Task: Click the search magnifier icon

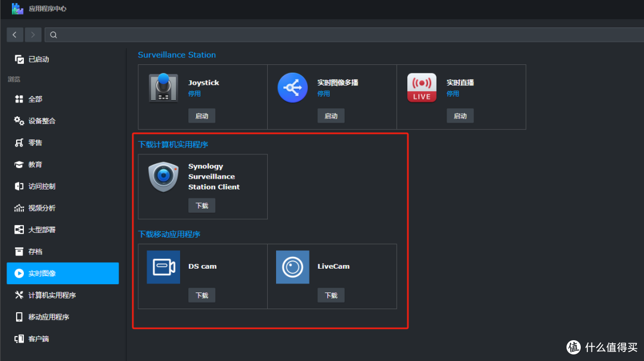Action: click(x=54, y=35)
